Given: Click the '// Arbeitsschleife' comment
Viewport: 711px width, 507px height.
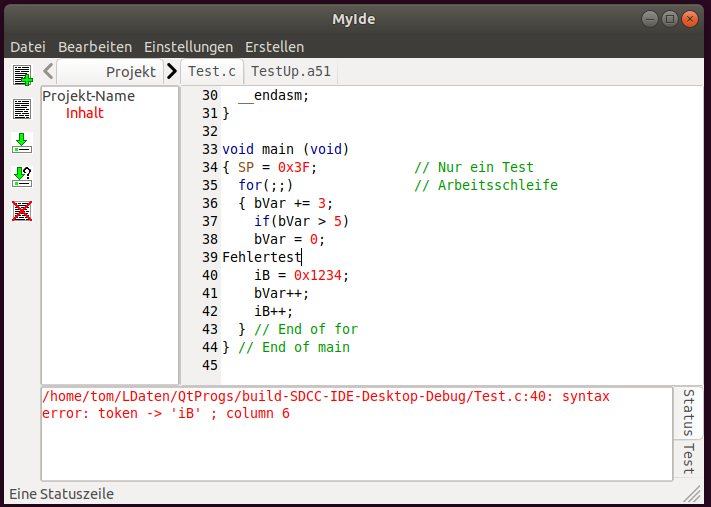Looking at the screenshot, I should click(x=486, y=185).
